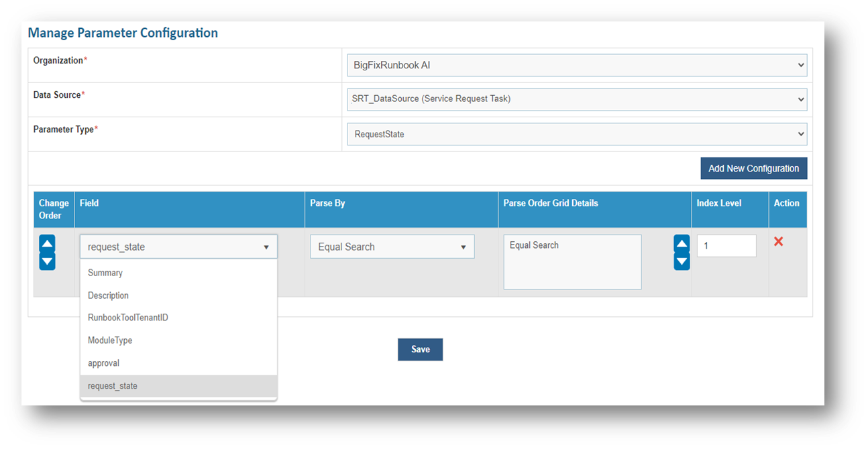Screen dimensions: 868x449
Task: Choose Description in the Field list
Action: [108, 296]
